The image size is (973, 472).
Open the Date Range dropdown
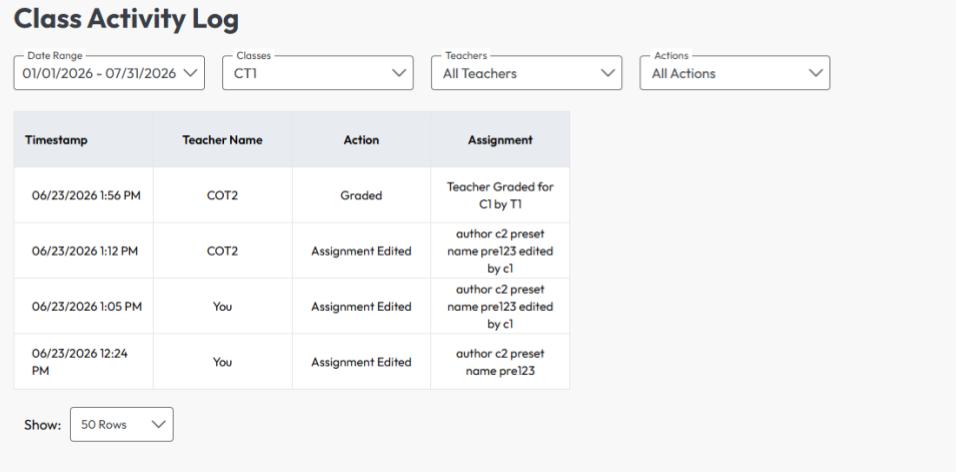click(x=109, y=73)
